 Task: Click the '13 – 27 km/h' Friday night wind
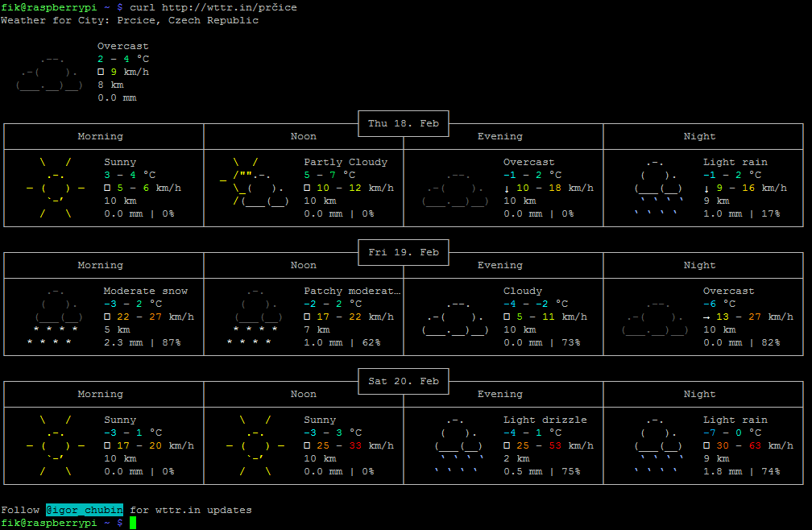point(755,317)
